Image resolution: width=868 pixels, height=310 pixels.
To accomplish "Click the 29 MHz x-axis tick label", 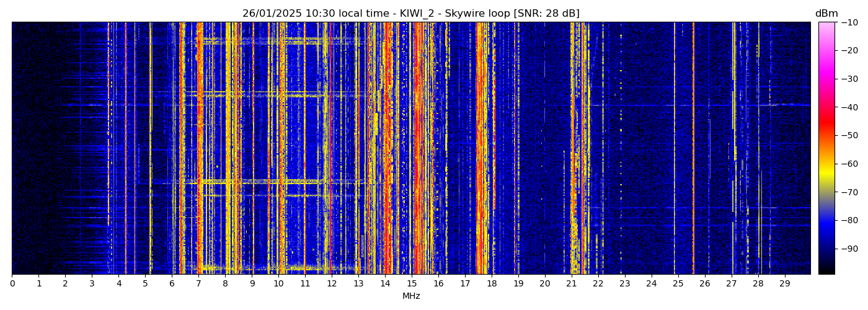I will coord(784,283).
